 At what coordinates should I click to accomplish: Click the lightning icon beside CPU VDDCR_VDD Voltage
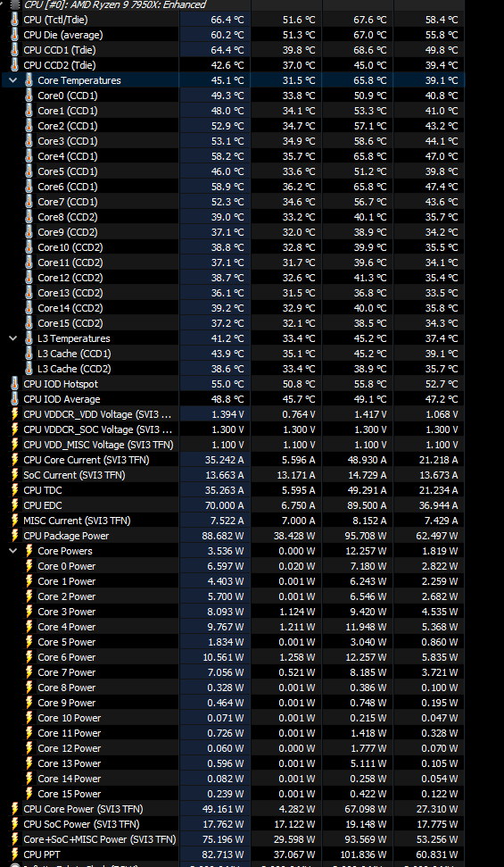(x=15, y=414)
